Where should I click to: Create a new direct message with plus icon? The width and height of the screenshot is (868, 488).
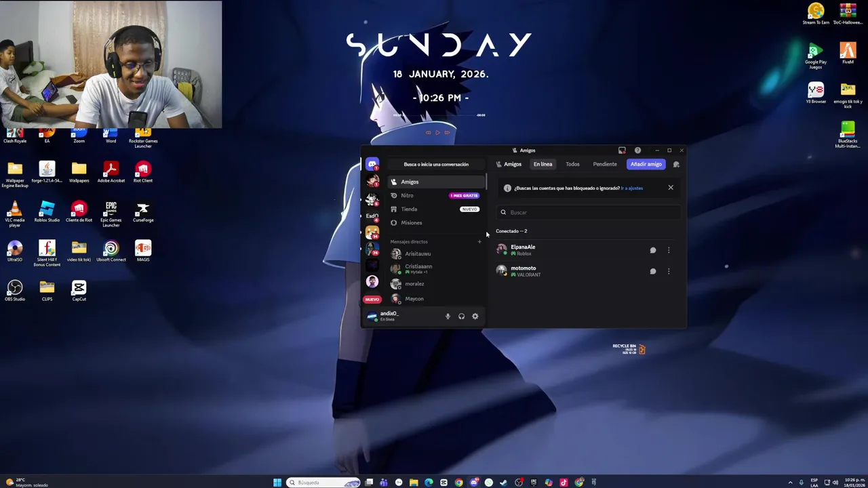pyautogui.click(x=479, y=241)
